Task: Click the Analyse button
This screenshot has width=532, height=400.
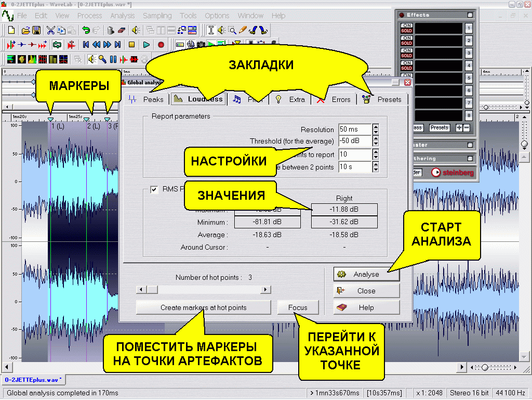Action: 366,274
